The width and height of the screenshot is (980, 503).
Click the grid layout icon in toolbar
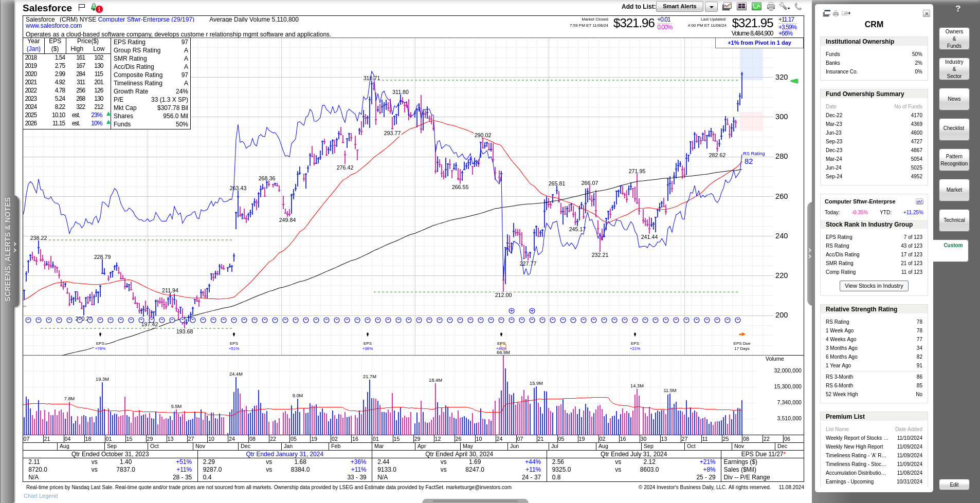point(741,6)
